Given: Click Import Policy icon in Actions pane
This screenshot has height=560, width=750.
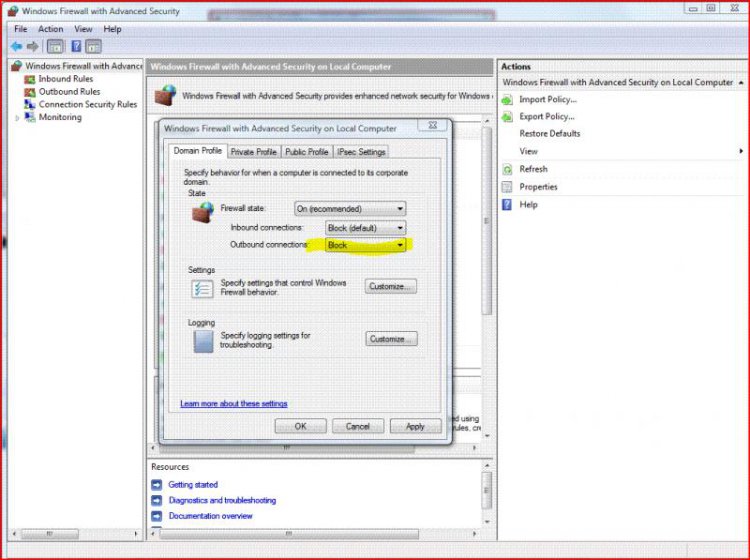Looking at the screenshot, I should (x=508, y=99).
